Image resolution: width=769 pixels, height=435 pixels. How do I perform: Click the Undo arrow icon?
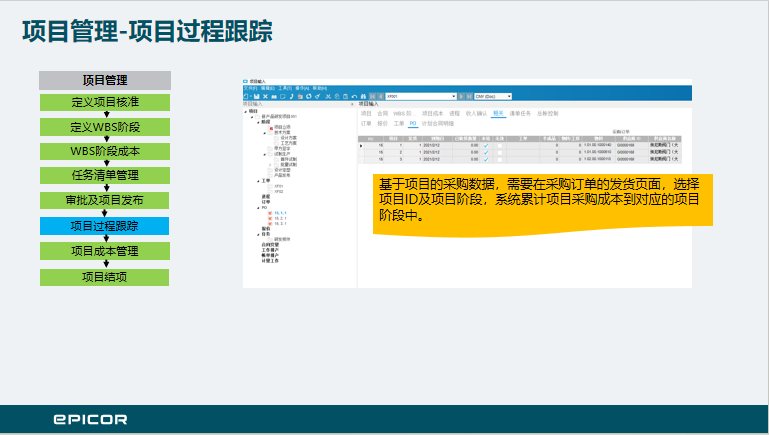click(353, 96)
